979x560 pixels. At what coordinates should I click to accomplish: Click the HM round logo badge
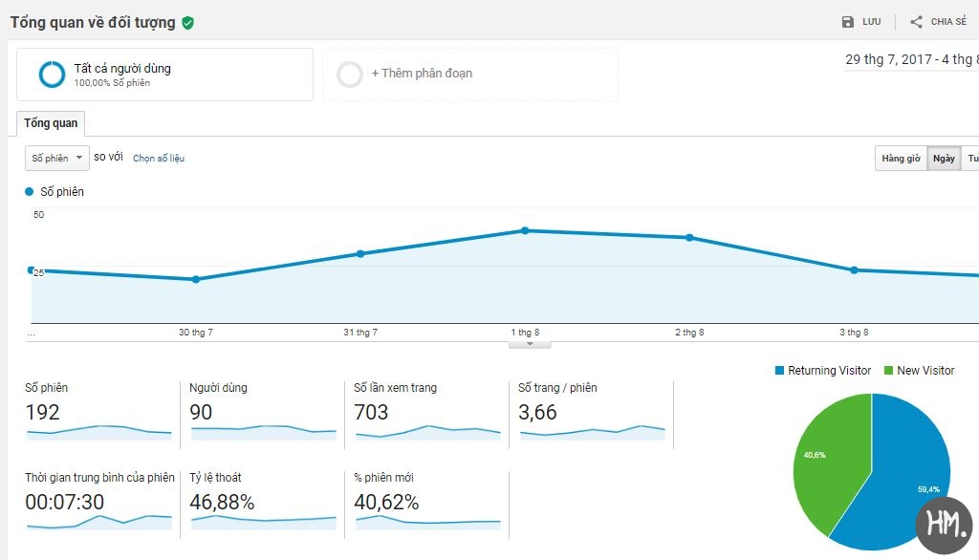[x=944, y=525]
